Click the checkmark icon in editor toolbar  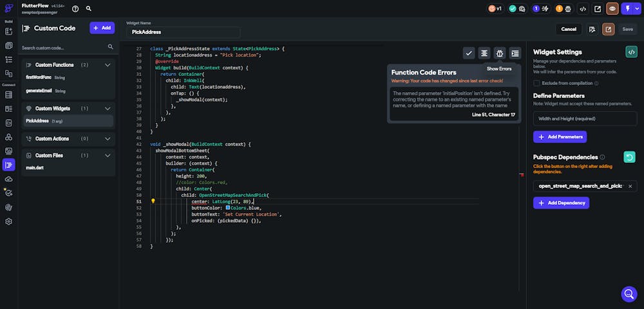coord(469,53)
